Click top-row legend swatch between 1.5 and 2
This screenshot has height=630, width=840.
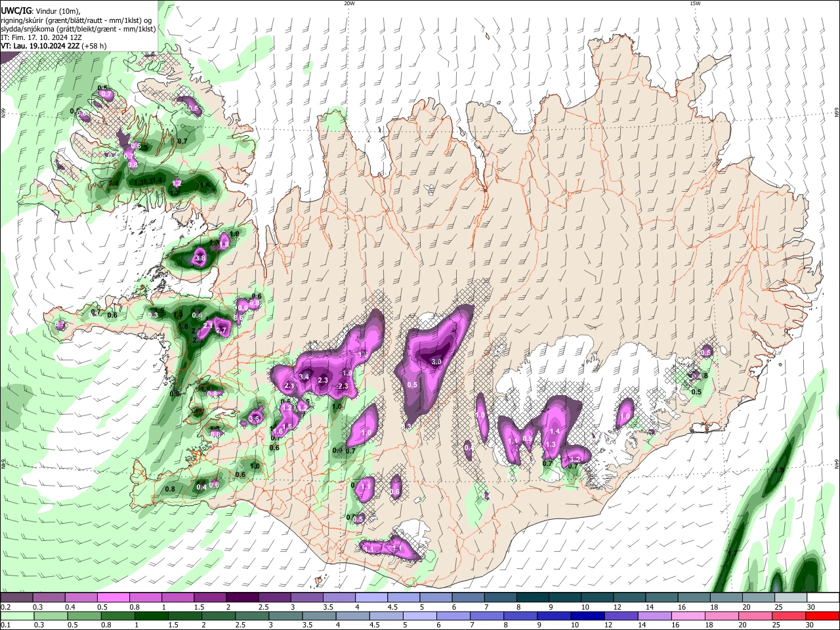(210, 598)
